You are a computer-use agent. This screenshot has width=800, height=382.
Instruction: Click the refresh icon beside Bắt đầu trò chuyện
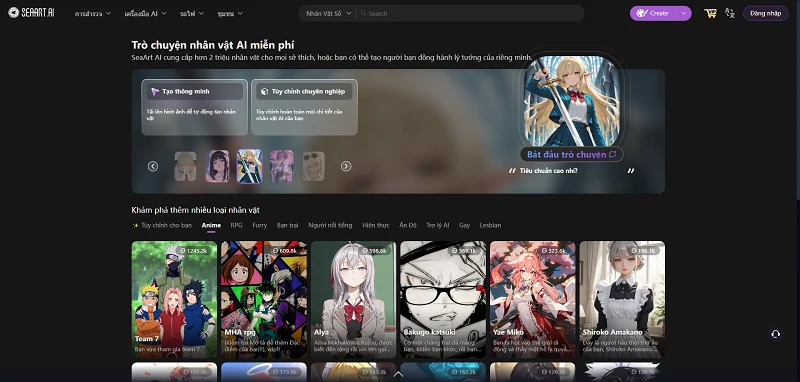[x=613, y=154]
